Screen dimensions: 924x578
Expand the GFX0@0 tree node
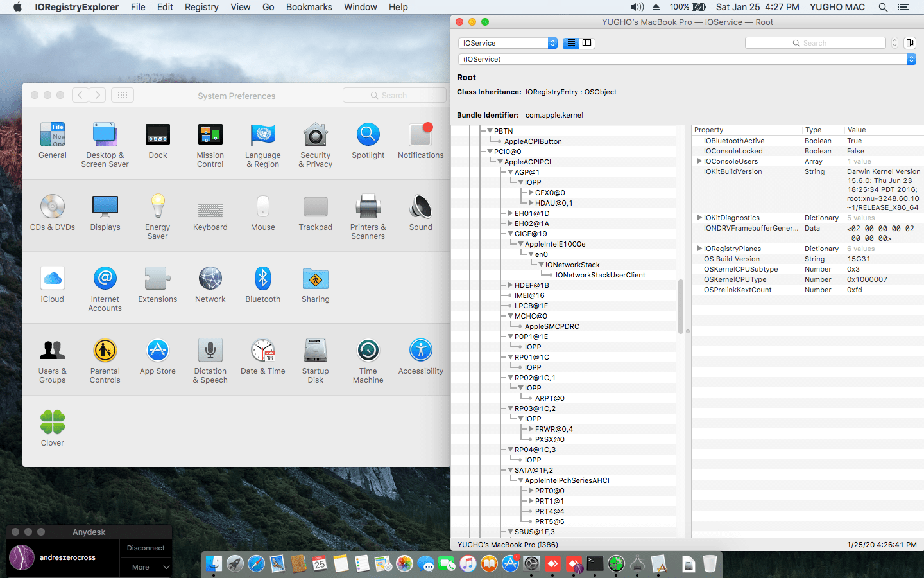531,193
